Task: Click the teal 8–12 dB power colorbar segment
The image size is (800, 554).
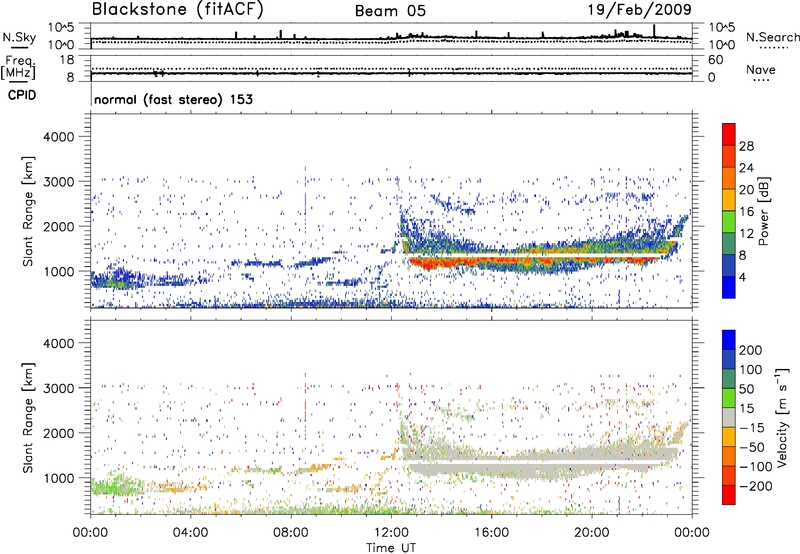Action: [729, 244]
